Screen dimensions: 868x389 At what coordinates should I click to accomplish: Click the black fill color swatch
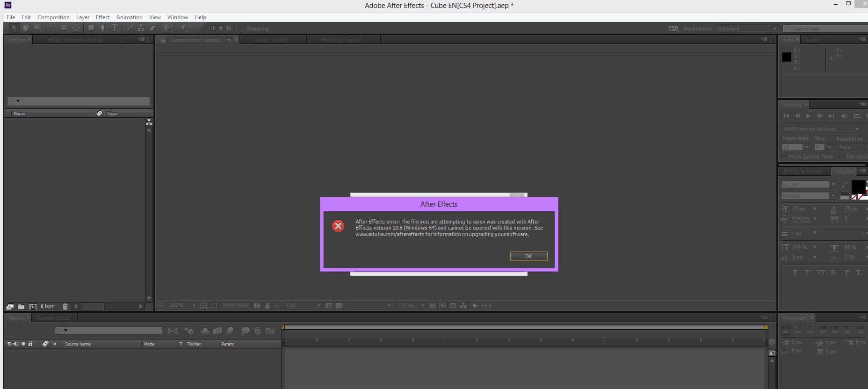(x=858, y=187)
